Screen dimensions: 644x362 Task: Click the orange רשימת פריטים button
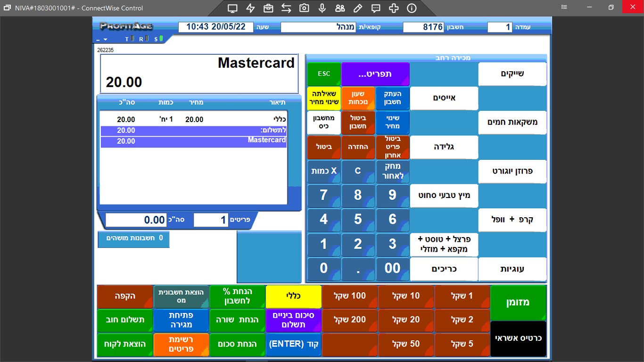181,345
